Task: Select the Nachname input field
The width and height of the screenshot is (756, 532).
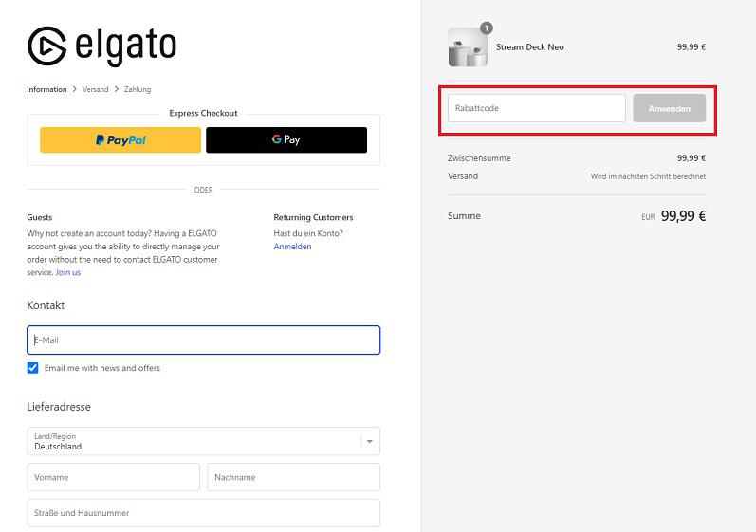Action: point(293,477)
